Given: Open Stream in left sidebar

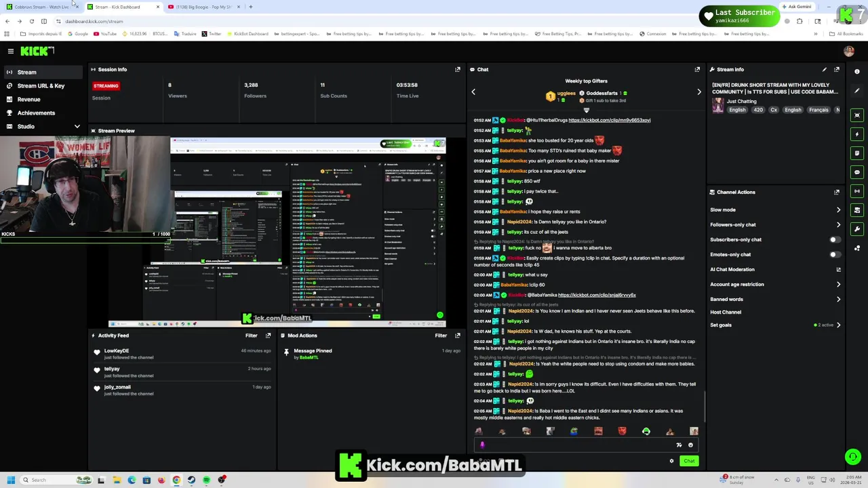Looking at the screenshot, I should [42, 73].
